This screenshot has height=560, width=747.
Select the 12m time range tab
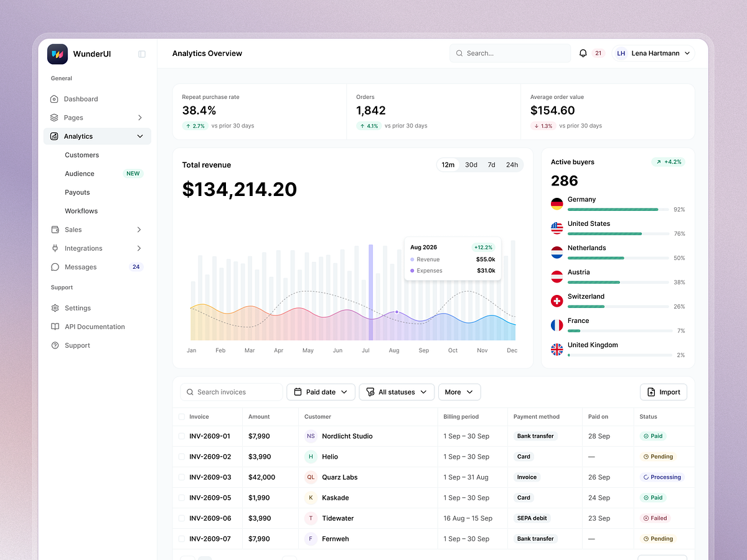(x=448, y=165)
